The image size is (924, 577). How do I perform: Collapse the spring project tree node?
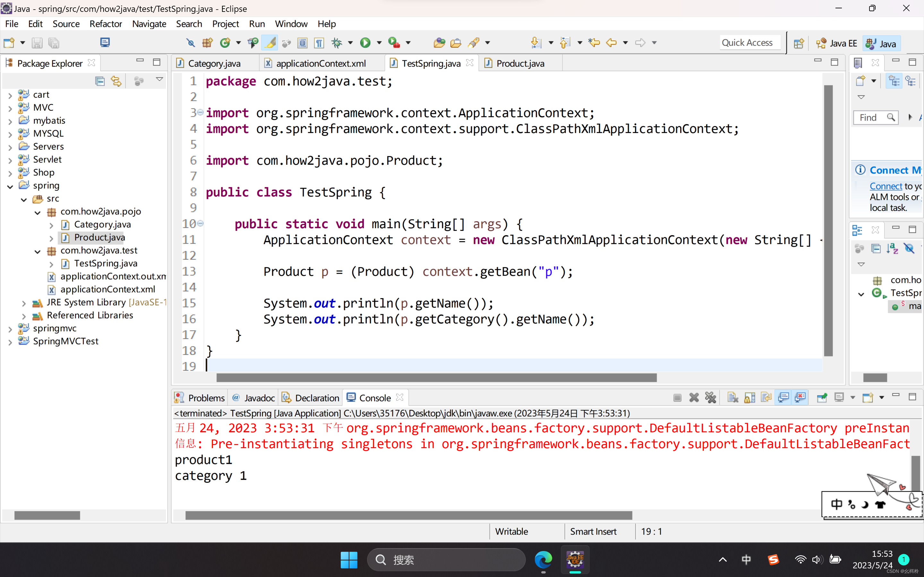click(x=10, y=186)
